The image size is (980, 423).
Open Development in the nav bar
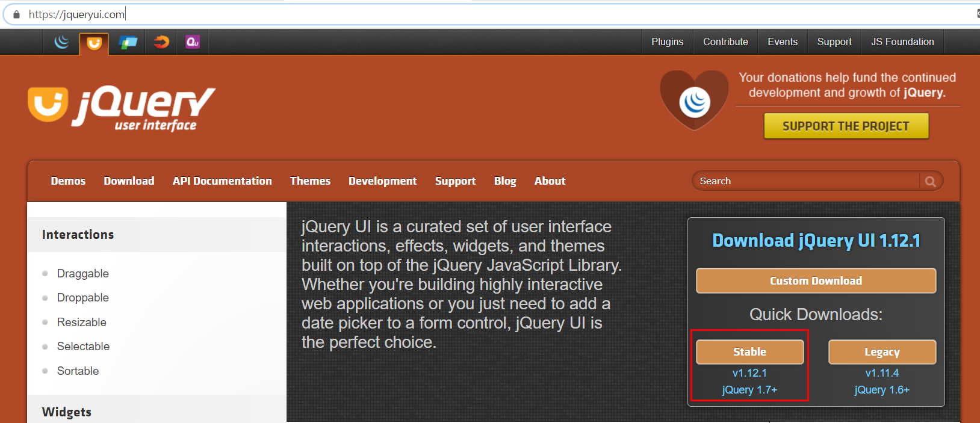pos(382,181)
